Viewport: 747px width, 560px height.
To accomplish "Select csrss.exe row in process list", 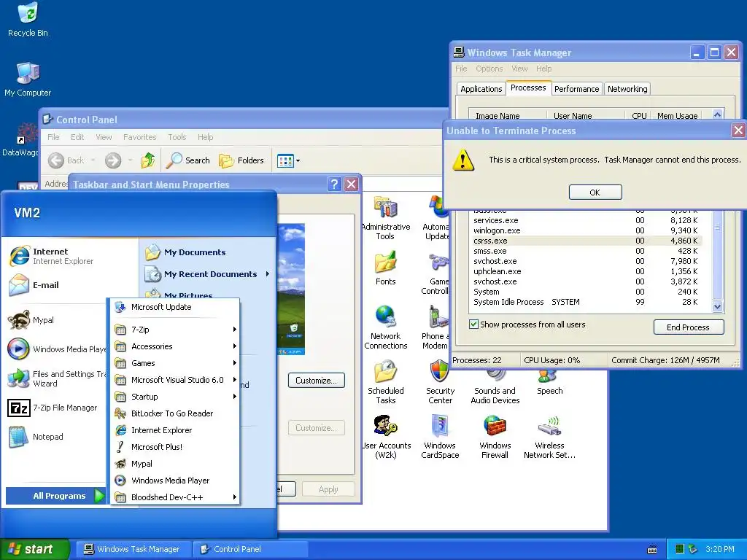I will click(x=586, y=241).
